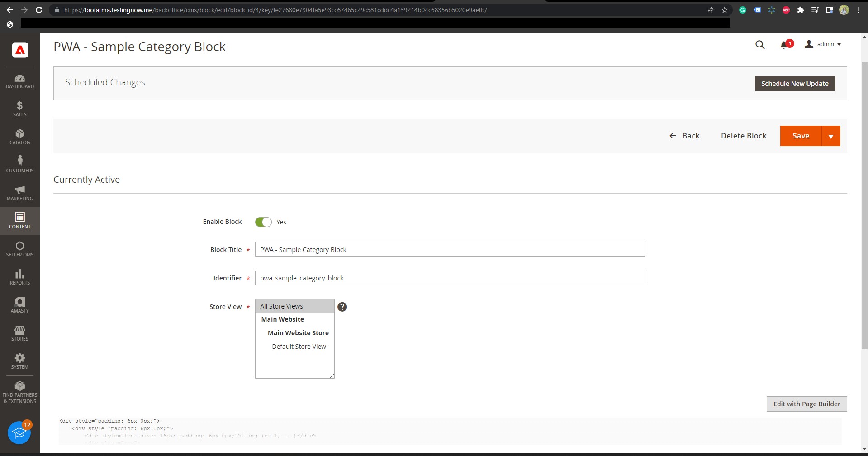Click the share page icon in address bar
The height and width of the screenshot is (456, 868).
pos(710,10)
